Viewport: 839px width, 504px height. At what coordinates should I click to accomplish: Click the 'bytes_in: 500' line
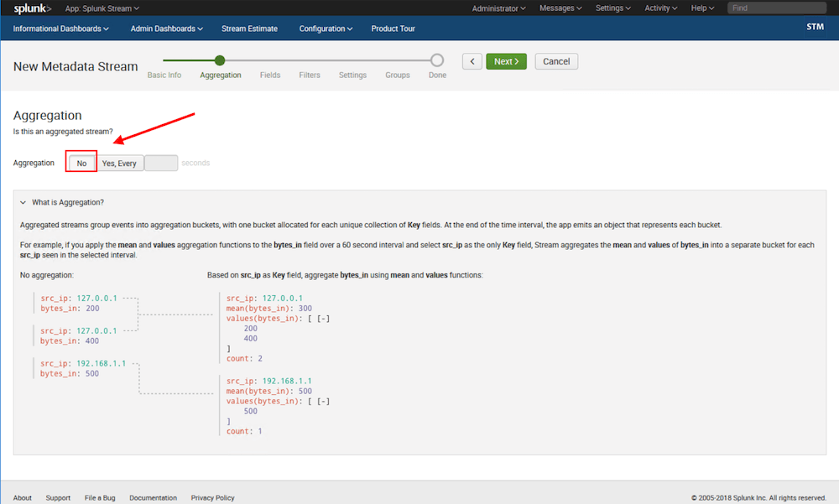[x=70, y=373]
